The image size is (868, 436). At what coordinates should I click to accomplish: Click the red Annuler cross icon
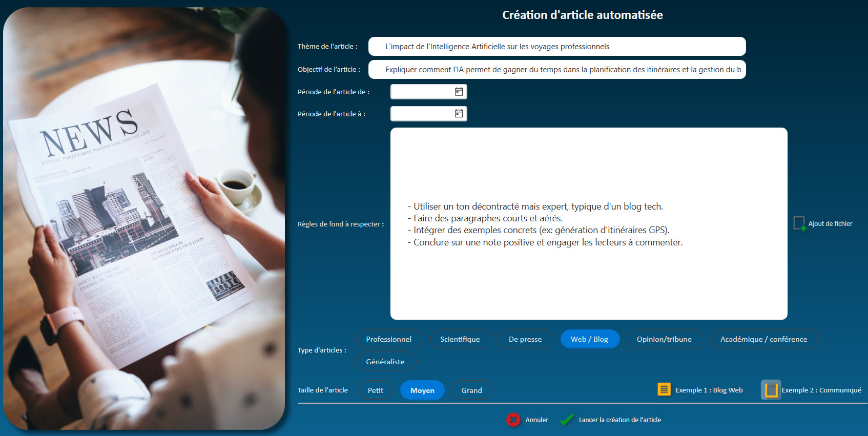click(x=513, y=420)
